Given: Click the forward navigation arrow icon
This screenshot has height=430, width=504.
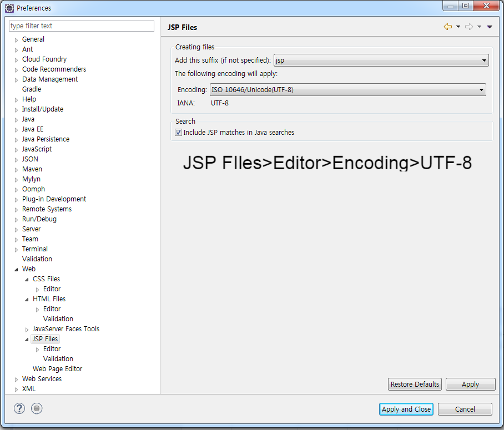Looking at the screenshot, I should (x=469, y=27).
